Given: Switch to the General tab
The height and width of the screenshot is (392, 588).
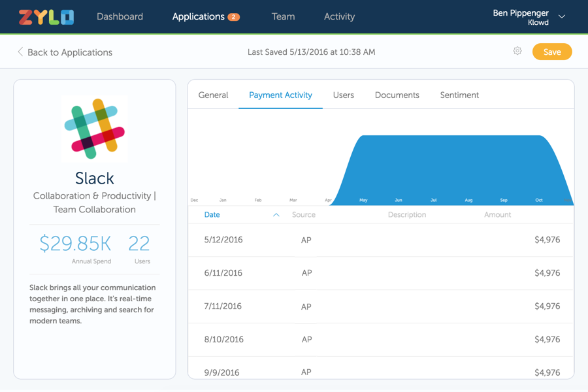Looking at the screenshot, I should pyautogui.click(x=213, y=95).
